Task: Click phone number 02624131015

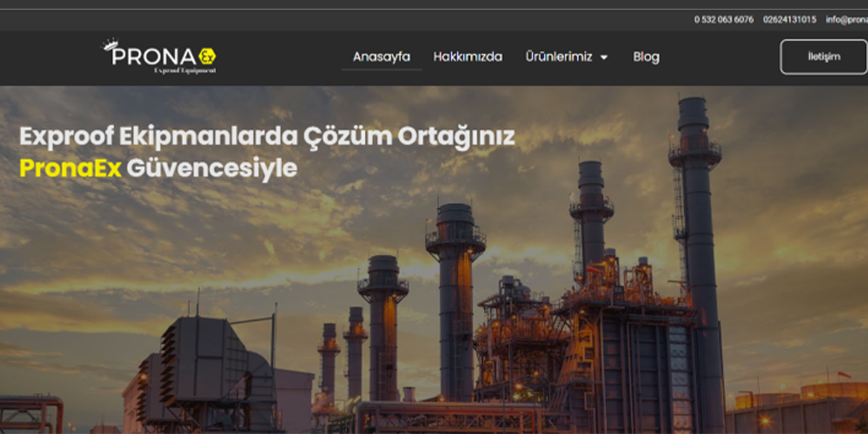Action: 789,20
